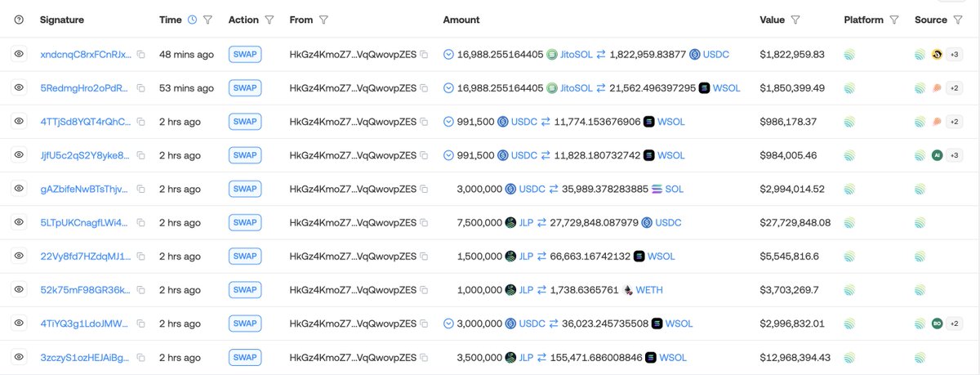This screenshot has width=980, height=375.
Task: Click the clock icon beside the Time header
Action: [x=192, y=20]
